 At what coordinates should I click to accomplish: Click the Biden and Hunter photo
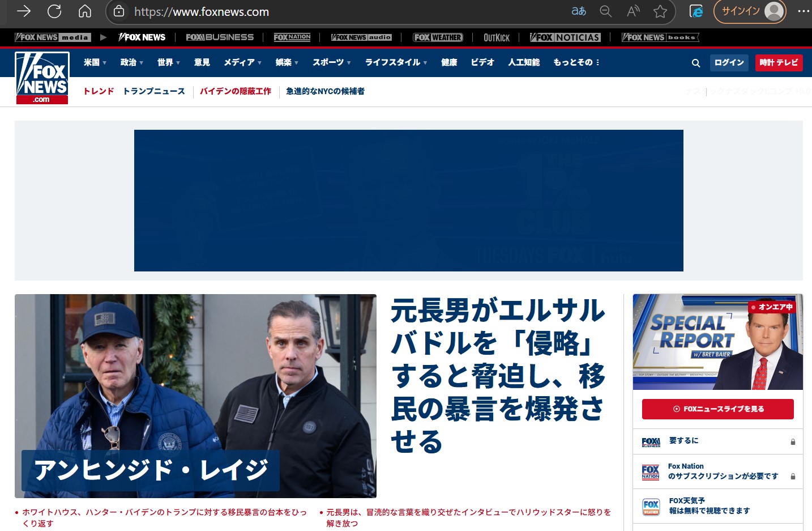coord(195,396)
